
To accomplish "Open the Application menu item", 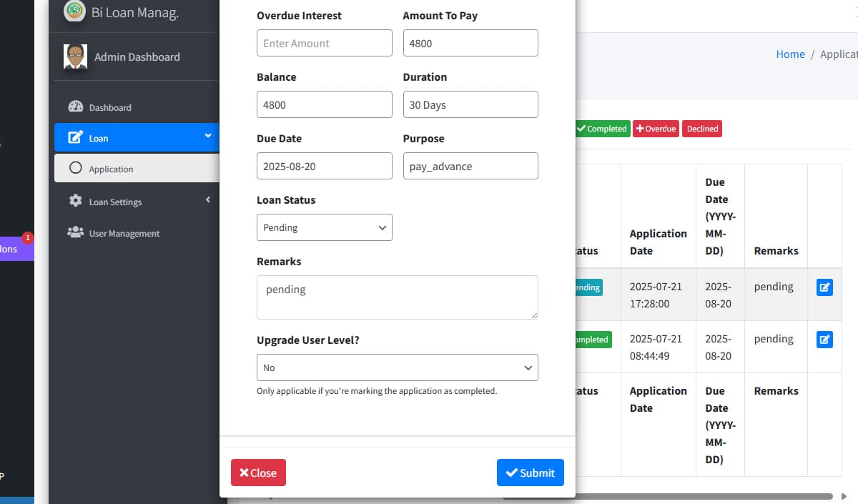I will click(x=111, y=169).
